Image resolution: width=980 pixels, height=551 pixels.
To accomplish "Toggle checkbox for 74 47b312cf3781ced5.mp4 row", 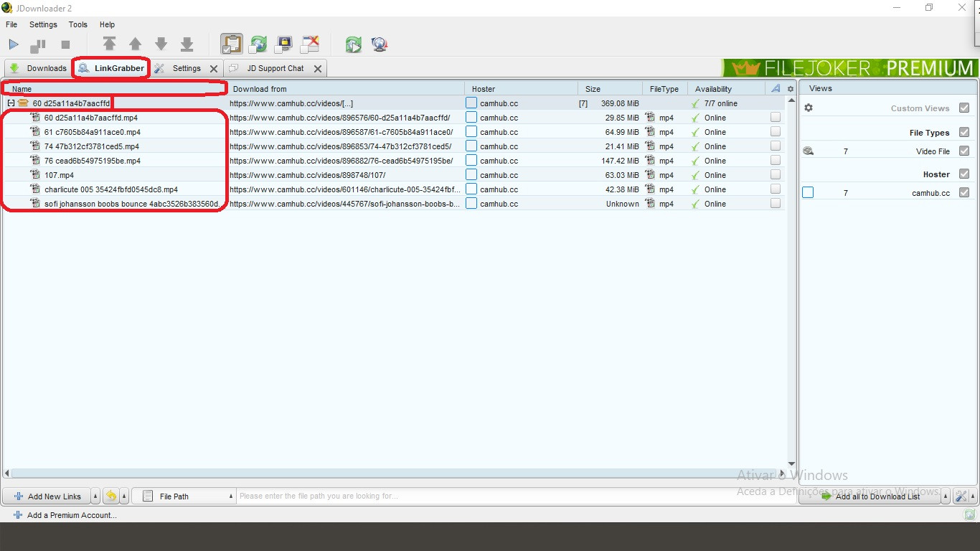I will tap(776, 146).
